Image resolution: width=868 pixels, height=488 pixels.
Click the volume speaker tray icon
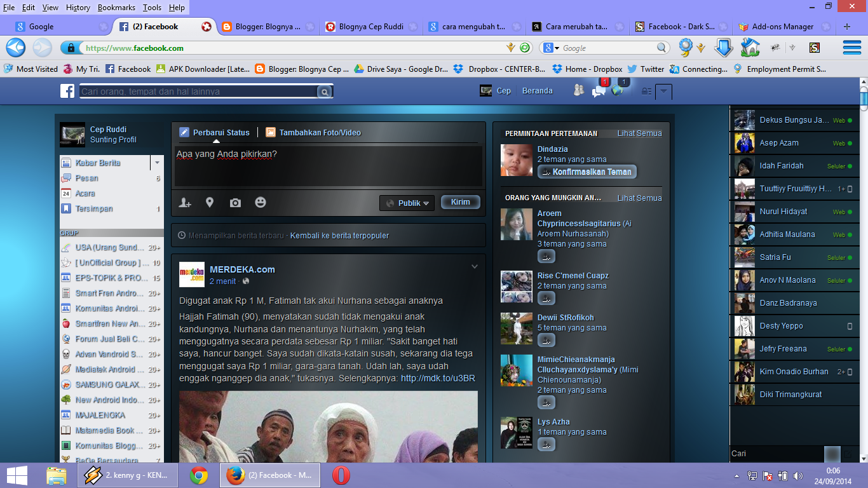[x=798, y=475]
